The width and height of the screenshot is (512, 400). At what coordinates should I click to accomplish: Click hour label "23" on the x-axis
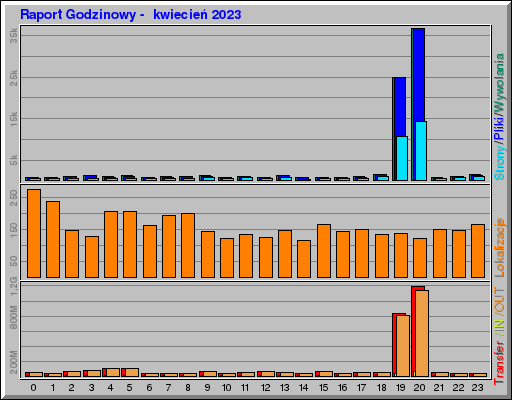[477, 388]
